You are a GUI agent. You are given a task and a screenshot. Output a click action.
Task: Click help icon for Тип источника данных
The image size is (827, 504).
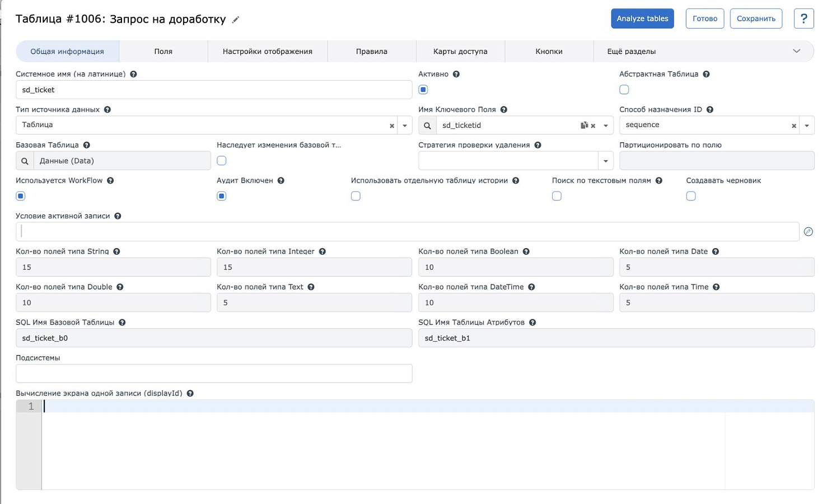pos(108,110)
